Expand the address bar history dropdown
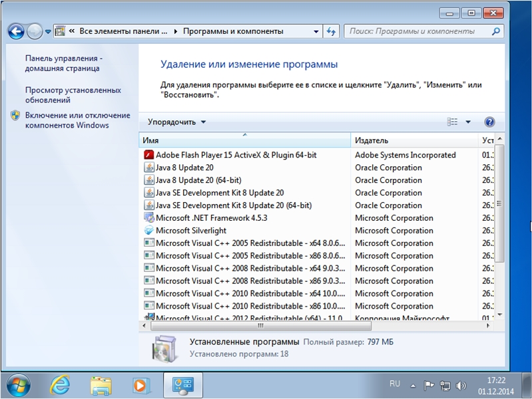Screen dimensions: 532x399 click(x=316, y=31)
